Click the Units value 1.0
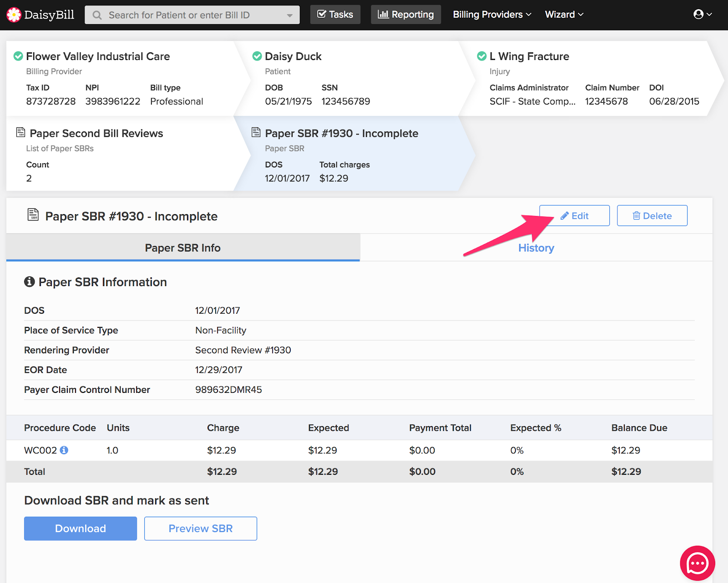The image size is (728, 583). pos(112,450)
